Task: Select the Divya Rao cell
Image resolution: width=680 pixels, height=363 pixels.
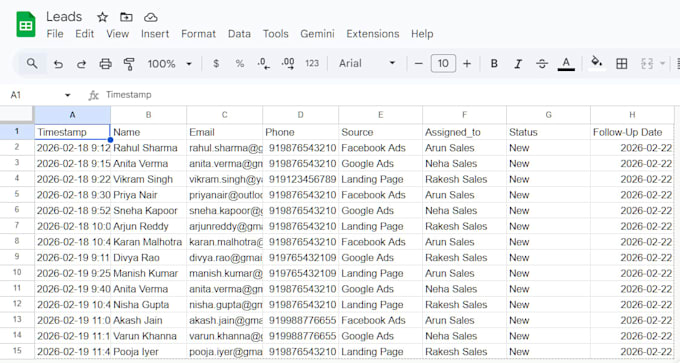Action: tap(148, 257)
